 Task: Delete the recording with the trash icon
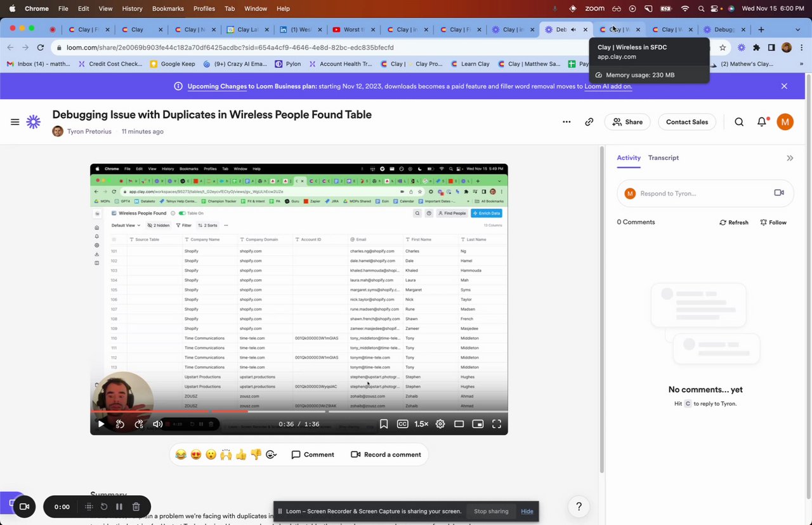tap(136, 507)
